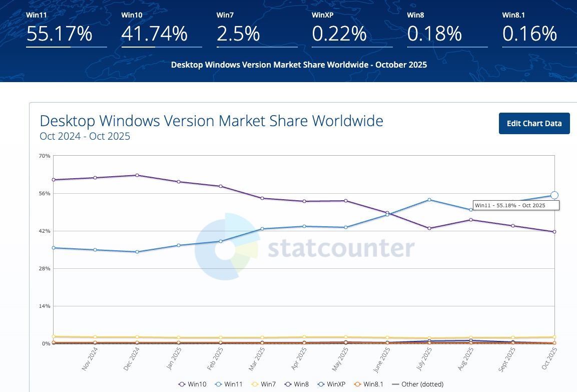Toggle the Other (dotted) legend entry
The width and height of the screenshot is (577, 392).
coord(417,384)
